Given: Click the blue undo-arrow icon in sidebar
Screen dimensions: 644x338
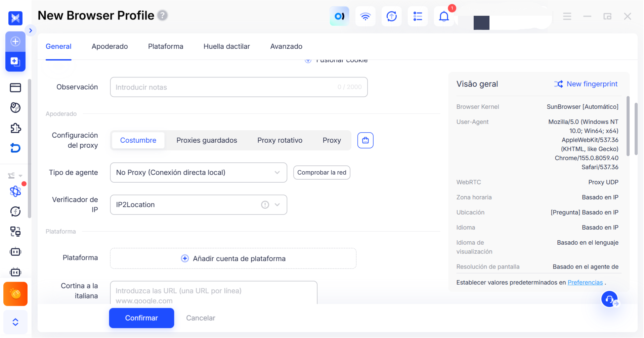Looking at the screenshot, I should [15, 148].
